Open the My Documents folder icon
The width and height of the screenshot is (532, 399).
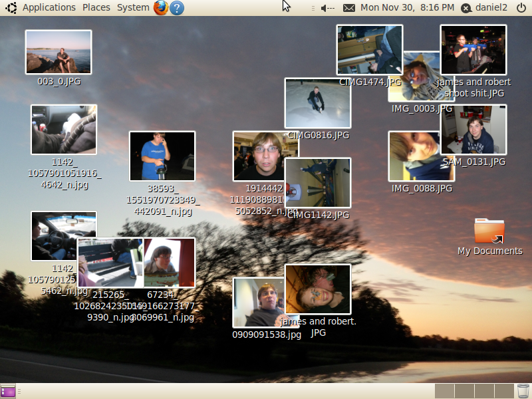489,231
